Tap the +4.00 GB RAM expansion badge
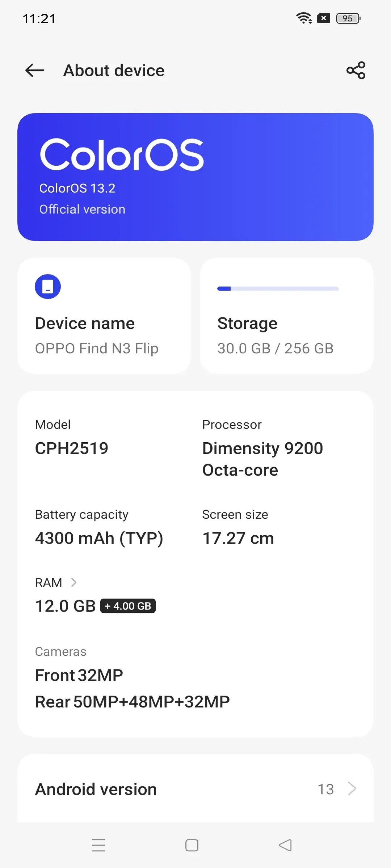391x868 pixels. click(x=128, y=606)
